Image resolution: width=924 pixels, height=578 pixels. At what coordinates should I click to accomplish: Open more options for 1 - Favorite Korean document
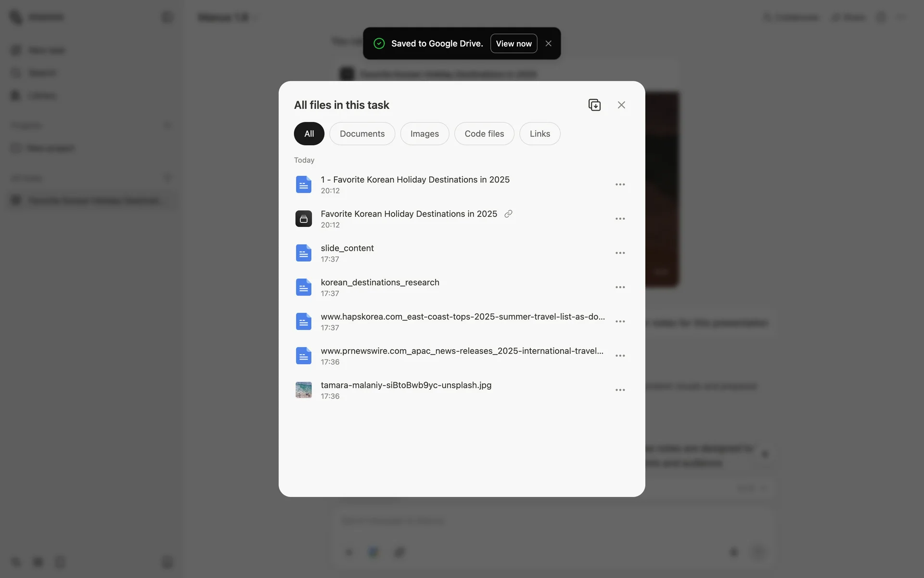[620, 184]
